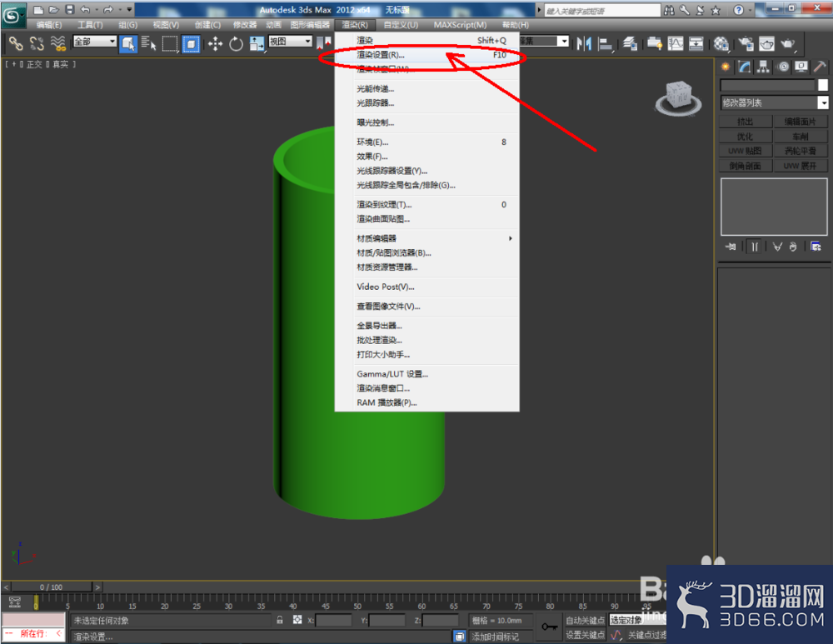Open the Layer Manager

tap(630, 43)
